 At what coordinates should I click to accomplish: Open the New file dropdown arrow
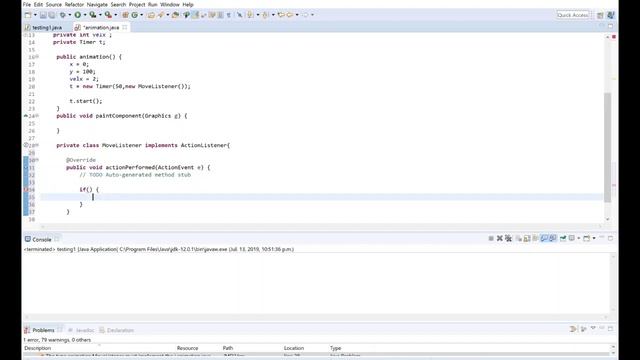point(35,15)
